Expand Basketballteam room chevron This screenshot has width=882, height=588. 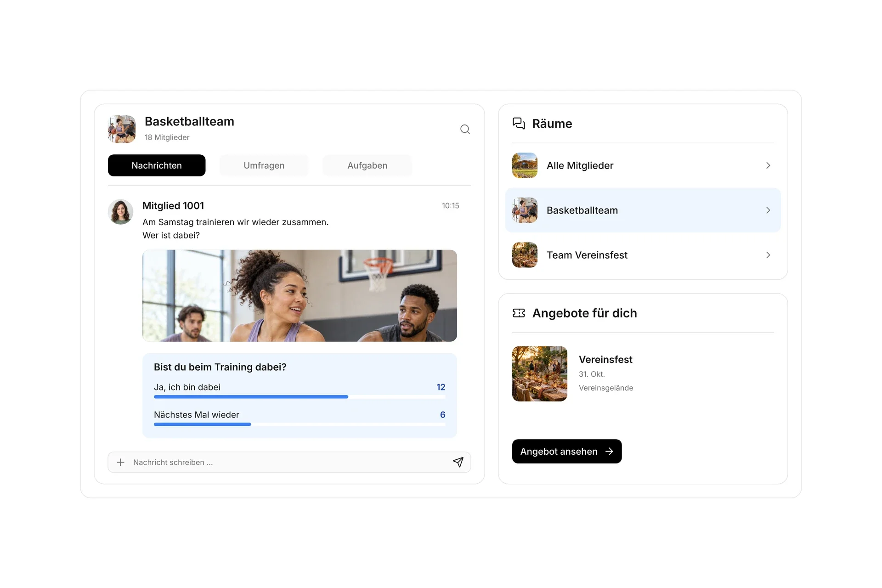tap(768, 210)
